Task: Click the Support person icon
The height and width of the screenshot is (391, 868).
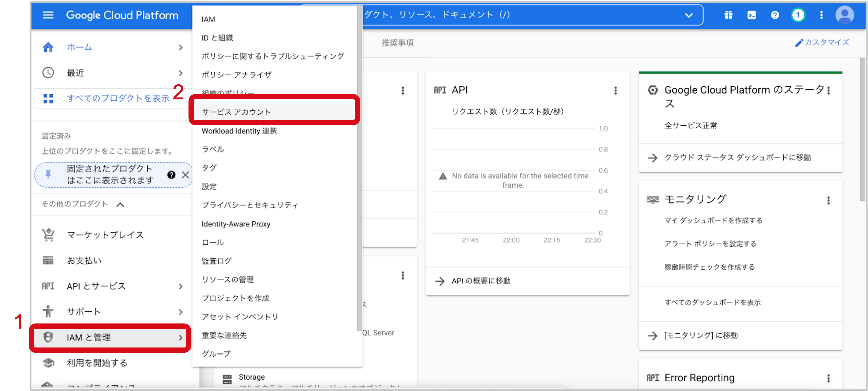Action: click(48, 311)
